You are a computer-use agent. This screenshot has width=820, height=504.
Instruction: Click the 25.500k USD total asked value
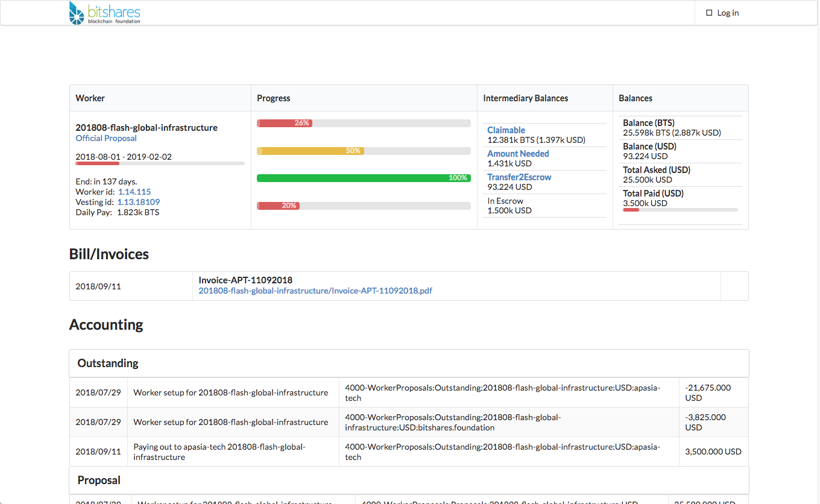pos(648,180)
